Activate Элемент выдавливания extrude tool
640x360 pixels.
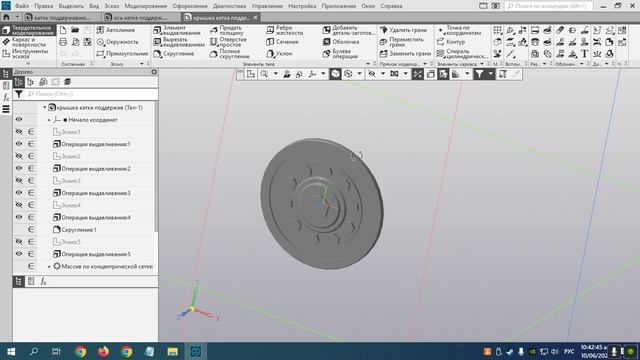[177, 30]
